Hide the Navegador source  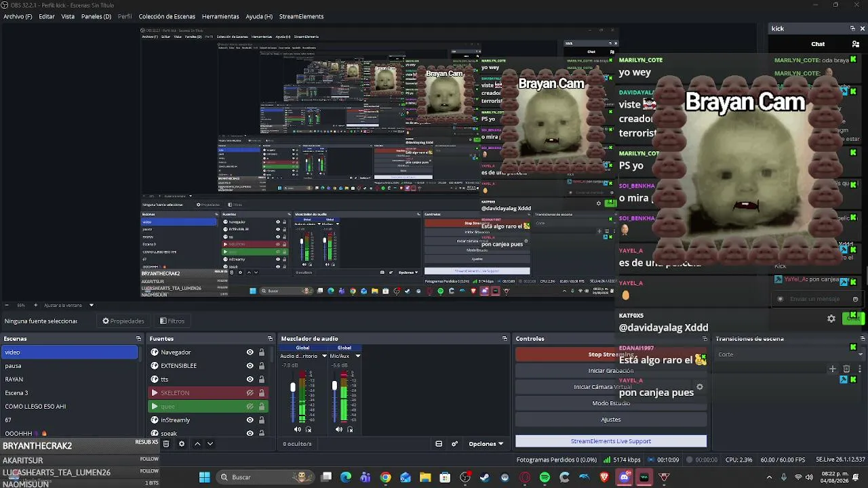pos(250,352)
